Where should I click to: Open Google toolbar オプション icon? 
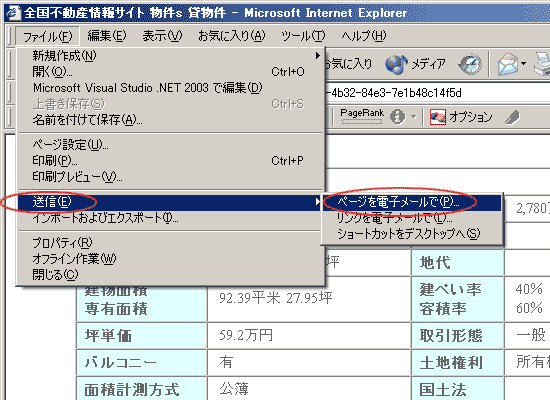pos(438,117)
